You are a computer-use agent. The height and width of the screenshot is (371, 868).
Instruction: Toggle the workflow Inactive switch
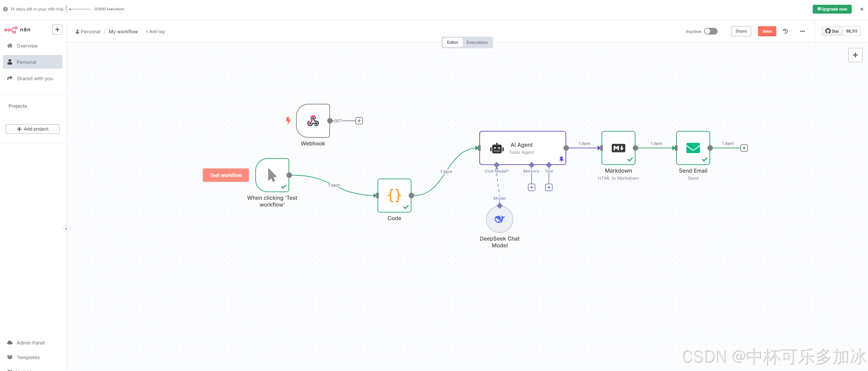click(x=710, y=31)
